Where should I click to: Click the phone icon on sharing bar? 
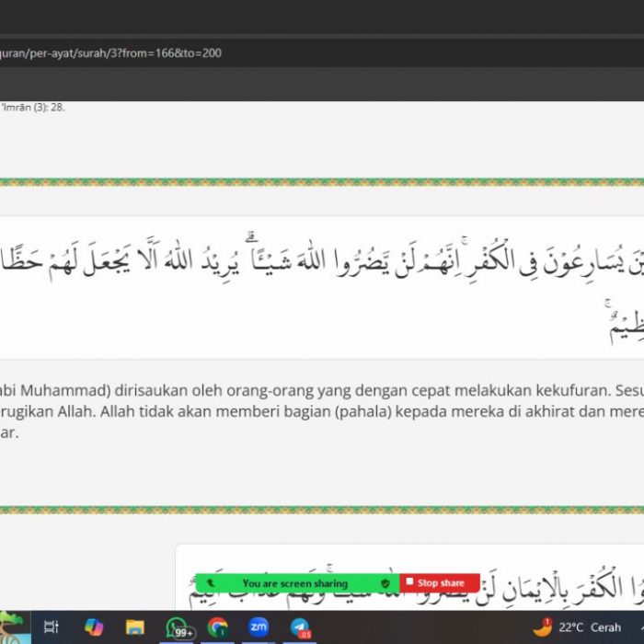tap(210, 583)
